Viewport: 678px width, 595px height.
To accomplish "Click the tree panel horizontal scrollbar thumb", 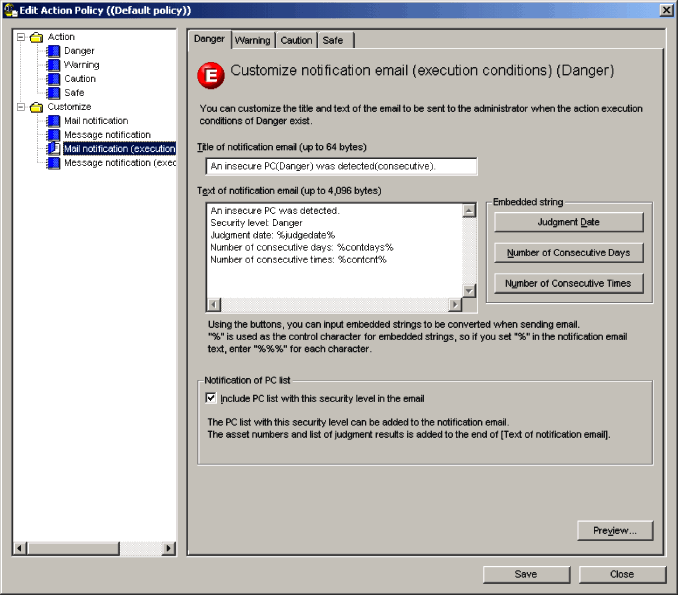I will (73, 548).
